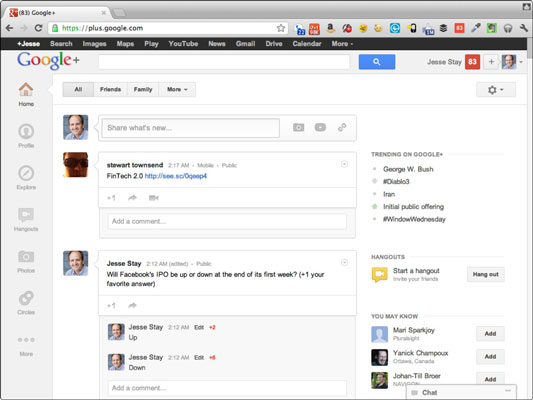
Task: Click the eyedropper extension icon
Action: (x=476, y=28)
